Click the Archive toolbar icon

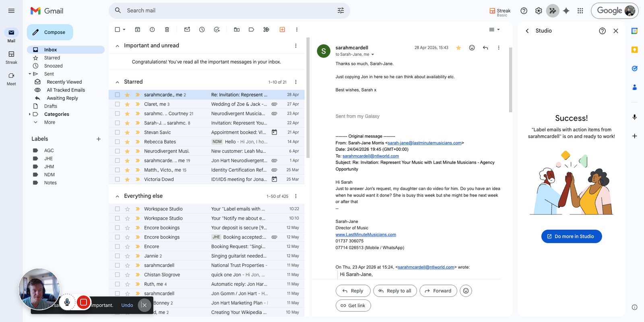coord(137,29)
